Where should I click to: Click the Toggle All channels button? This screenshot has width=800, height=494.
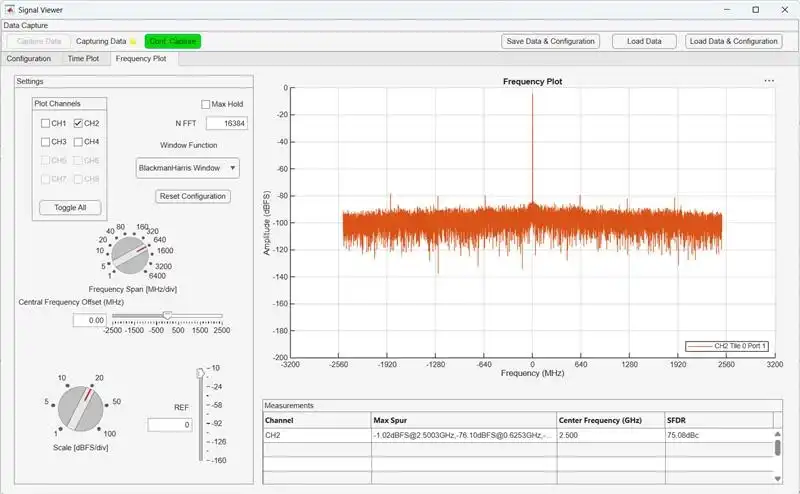pyautogui.click(x=70, y=207)
